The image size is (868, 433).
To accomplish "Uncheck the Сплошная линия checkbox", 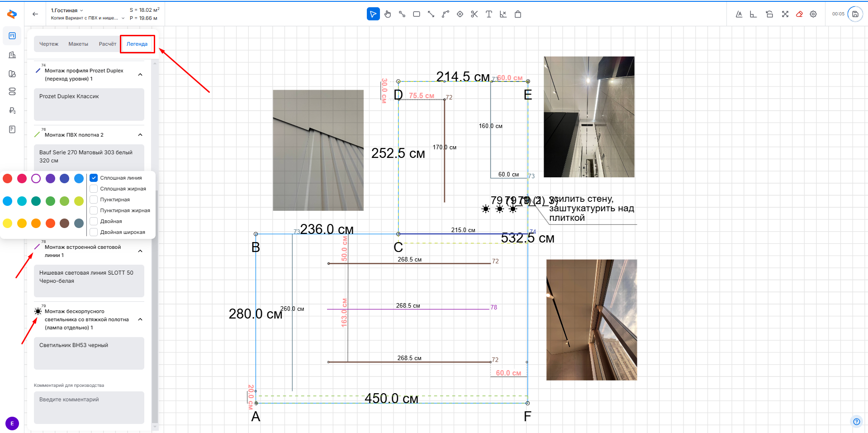I will pos(94,178).
